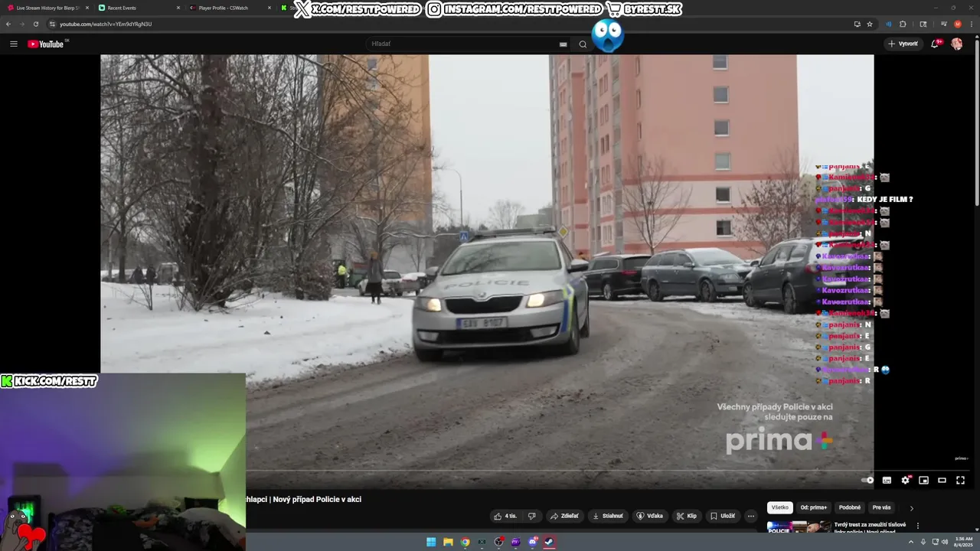
Task: Switch to Live Stream History browser tab
Action: coord(46,8)
